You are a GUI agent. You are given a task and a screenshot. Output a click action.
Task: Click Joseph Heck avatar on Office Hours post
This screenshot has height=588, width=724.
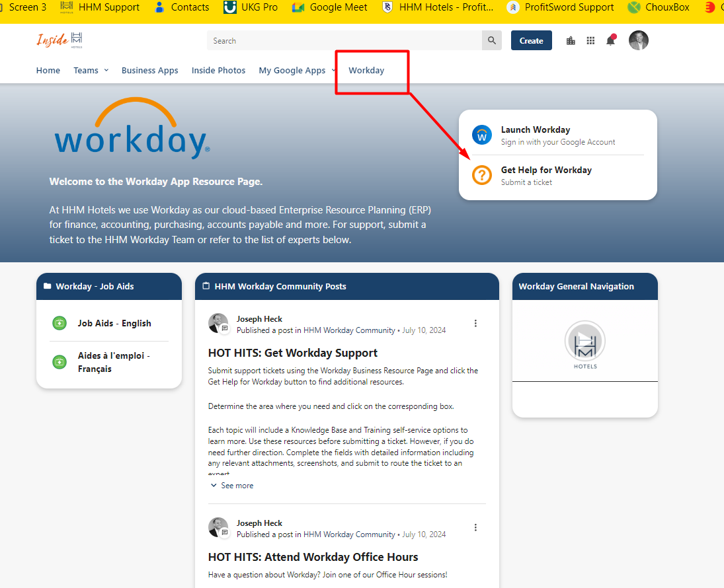point(218,527)
